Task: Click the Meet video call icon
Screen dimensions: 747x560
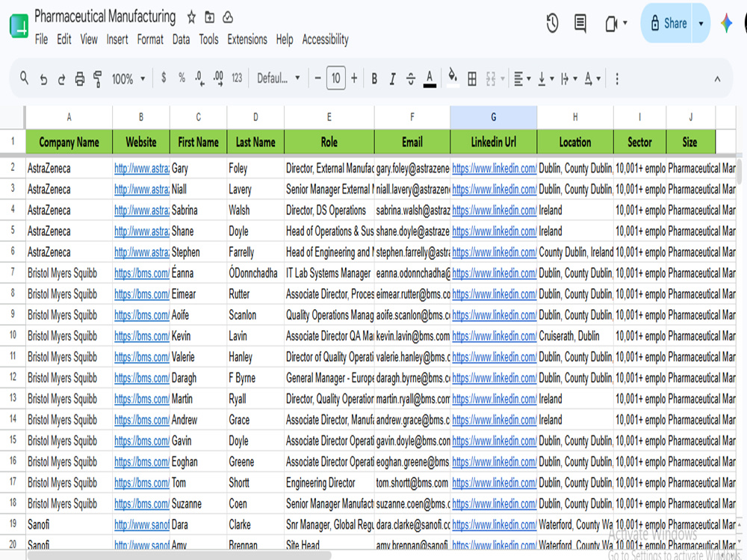Action: click(x=611, y=23)
